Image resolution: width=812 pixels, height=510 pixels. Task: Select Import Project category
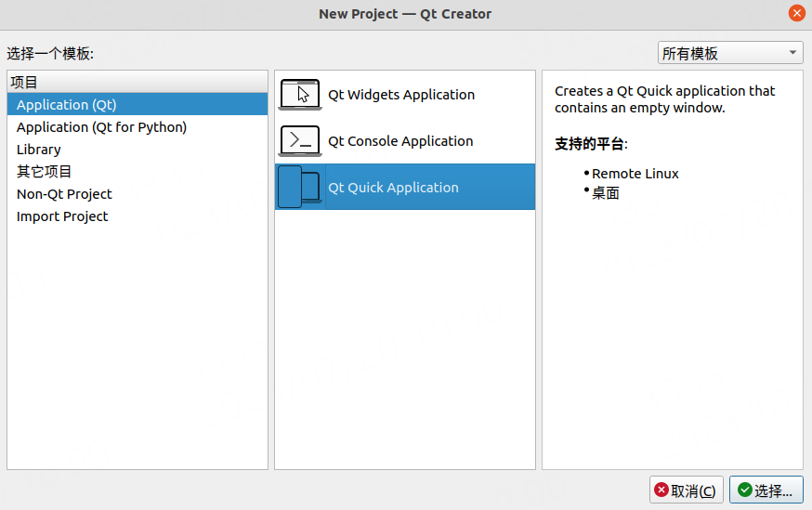138,216
